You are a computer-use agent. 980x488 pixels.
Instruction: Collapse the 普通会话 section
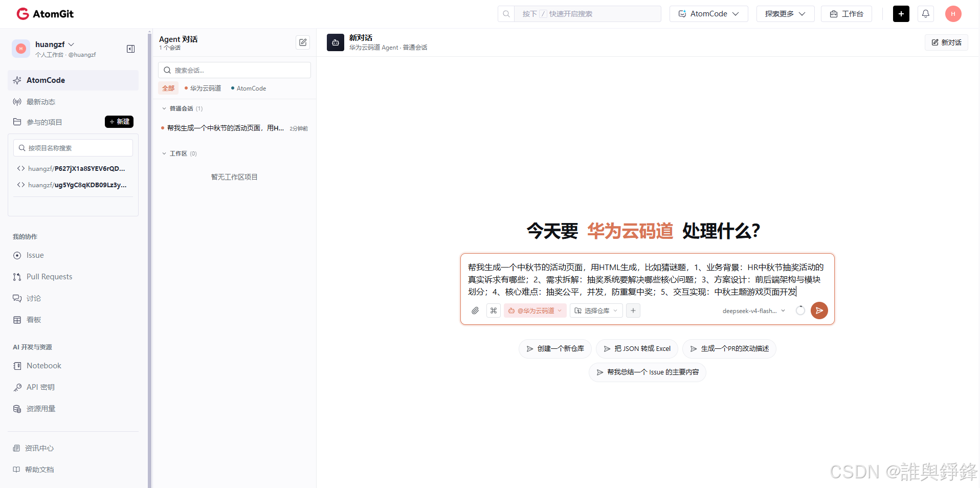click(x=182, y=108)
